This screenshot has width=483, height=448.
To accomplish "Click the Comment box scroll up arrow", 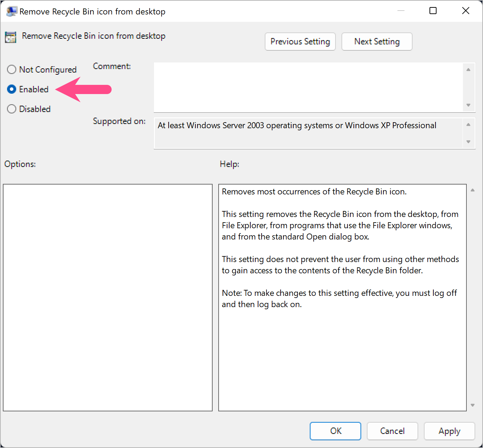I will point(468,70).
